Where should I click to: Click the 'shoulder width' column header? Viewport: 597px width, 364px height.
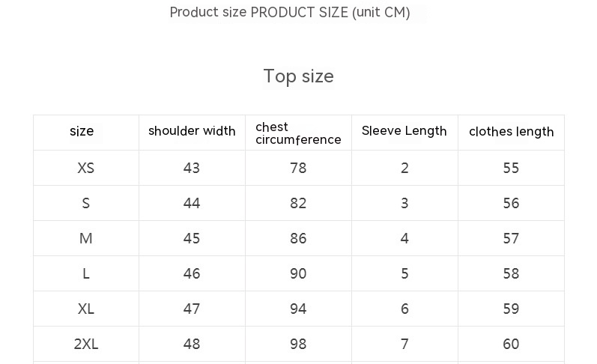[192, 131]
